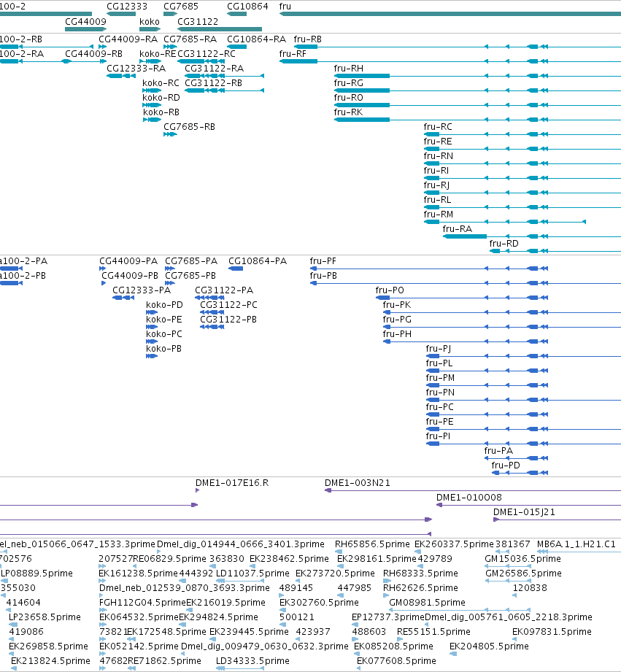The image size is (621, 672).
Task: Click the CG12333-PA protein label
Action: 142,290
